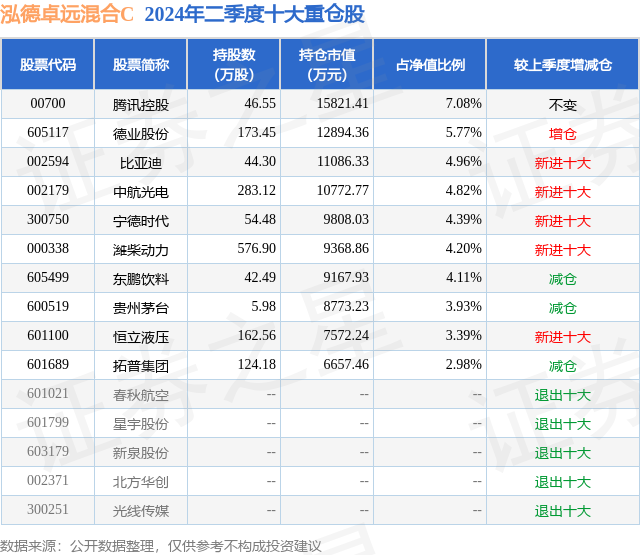Select the 新泉股份 stock name
This screenshot has height=555, width=640.
tap(141, 453)
